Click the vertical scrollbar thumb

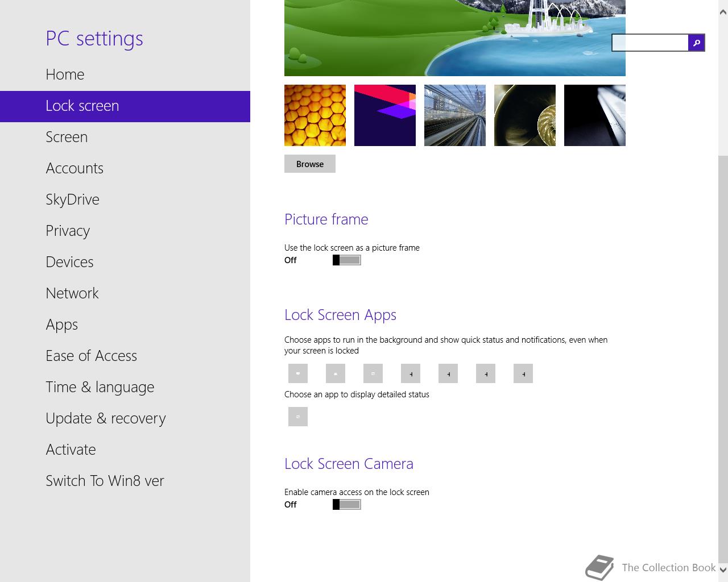tap(723, 358)
